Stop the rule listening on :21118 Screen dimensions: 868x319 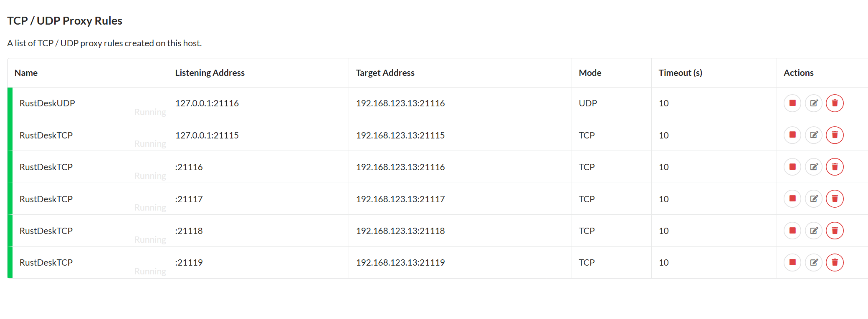point(792,231)
